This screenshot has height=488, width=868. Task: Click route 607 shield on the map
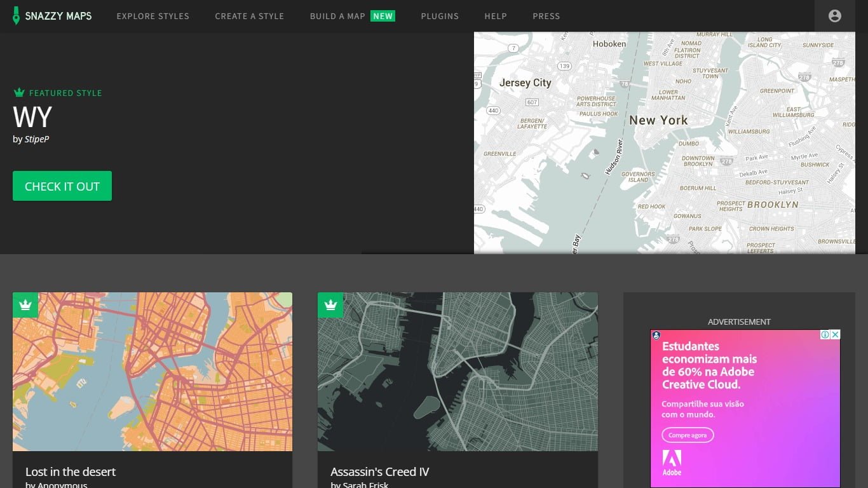point(532,102)
